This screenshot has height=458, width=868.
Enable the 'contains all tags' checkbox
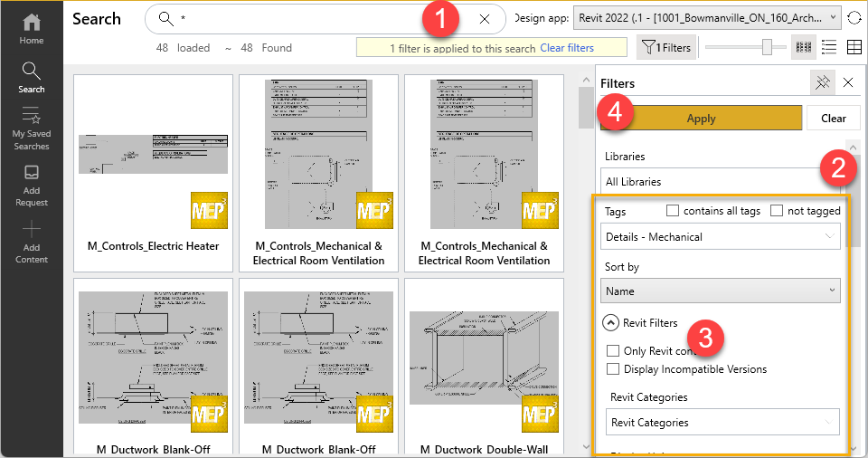pyautogui.click(x=673, y=211)
